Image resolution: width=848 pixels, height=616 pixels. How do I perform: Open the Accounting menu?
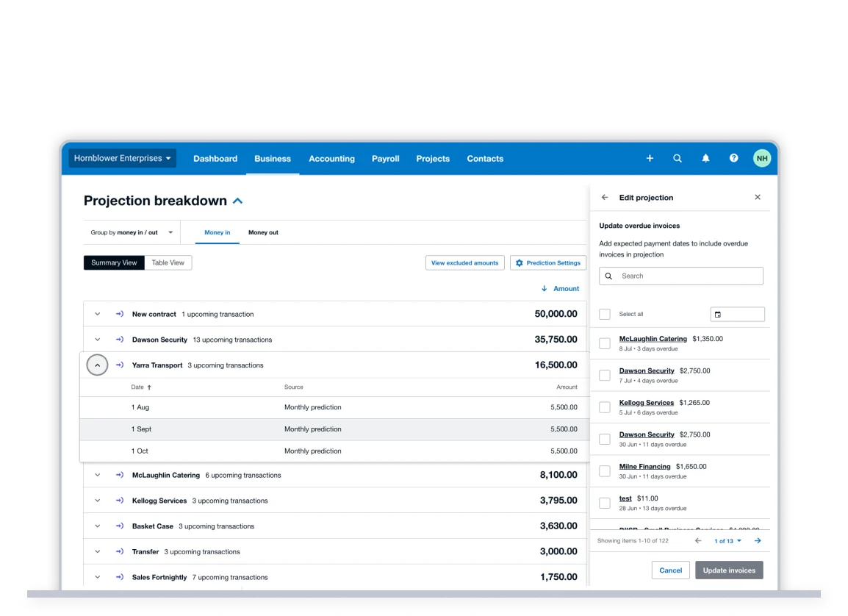tap(331, 159)
